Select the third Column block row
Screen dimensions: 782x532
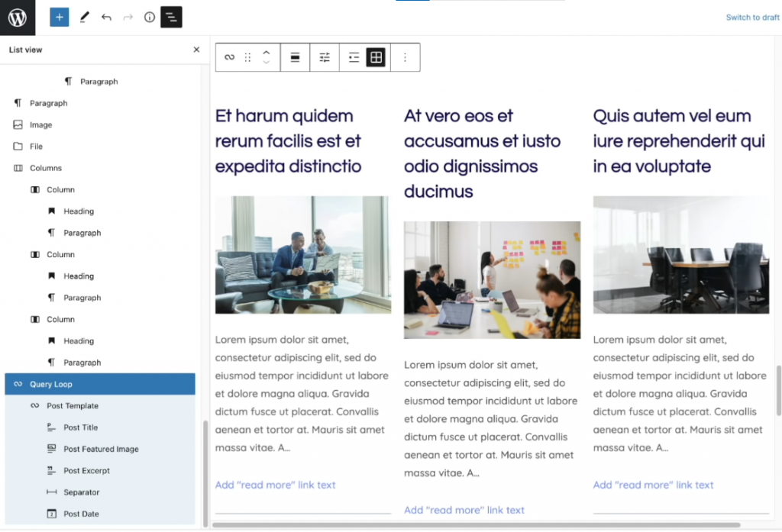click(x=100, y=319)
